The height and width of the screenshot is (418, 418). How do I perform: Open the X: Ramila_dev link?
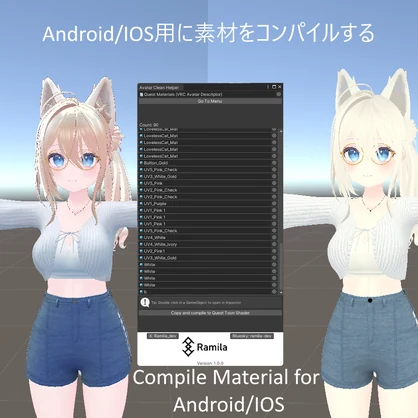pos(163,336)
